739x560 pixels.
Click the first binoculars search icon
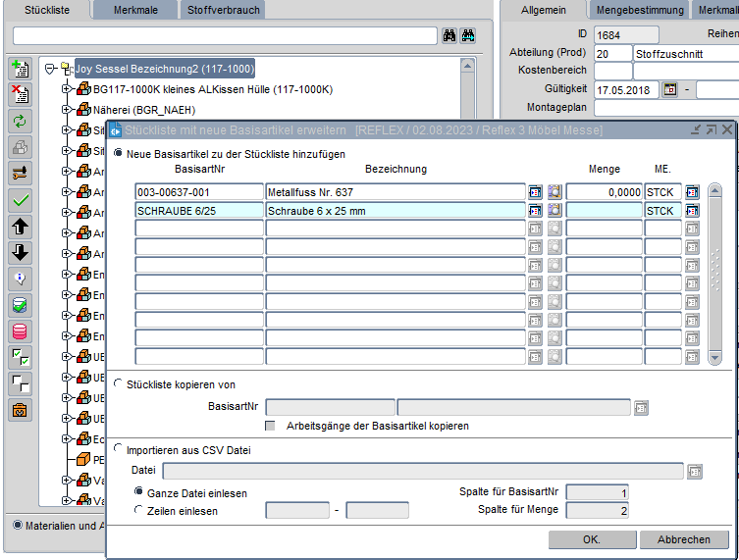[x=449, y=36]
